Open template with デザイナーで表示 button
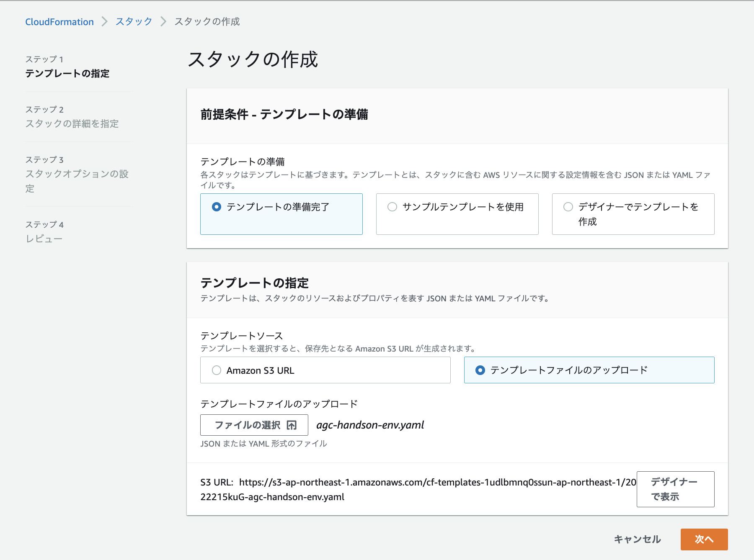 676,489
